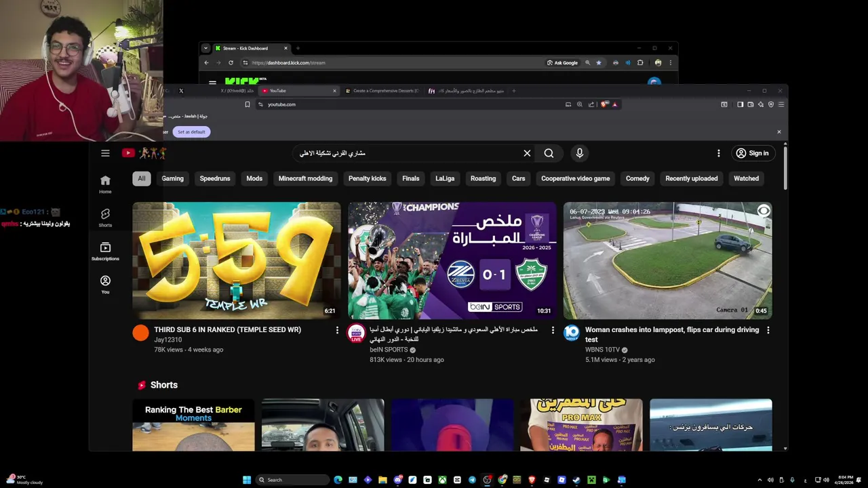This screenshot has width=868, height=488.
Task: Go back in the Kick Dashboard window
Action: click(207, 62)
